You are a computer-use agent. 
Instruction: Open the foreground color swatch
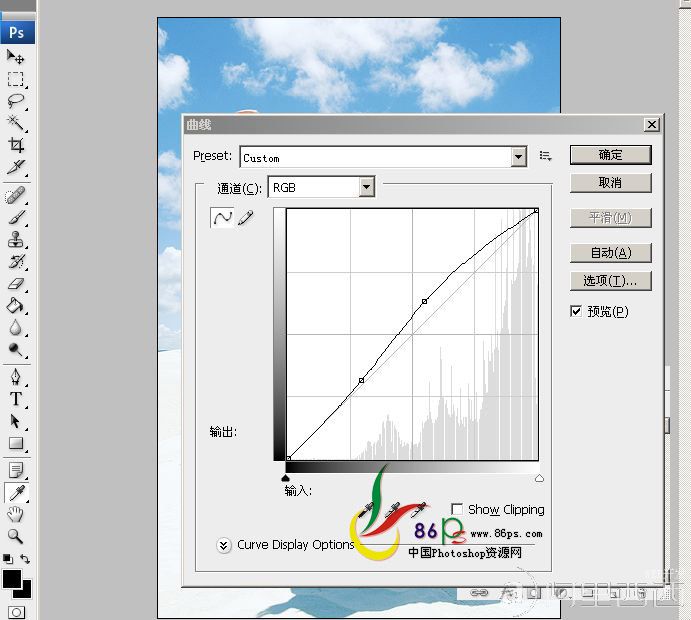pyautogui.click(x=11, y=578)
